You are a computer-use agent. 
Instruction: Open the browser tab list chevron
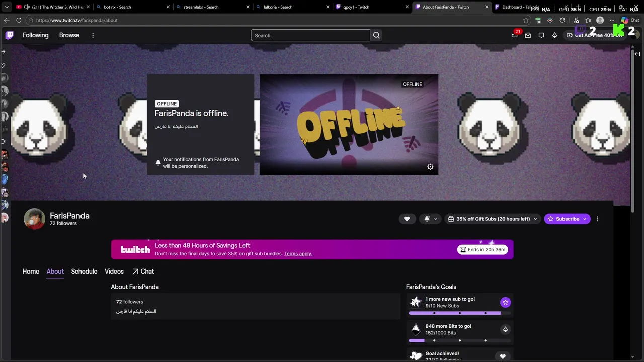tap(7, 7)
